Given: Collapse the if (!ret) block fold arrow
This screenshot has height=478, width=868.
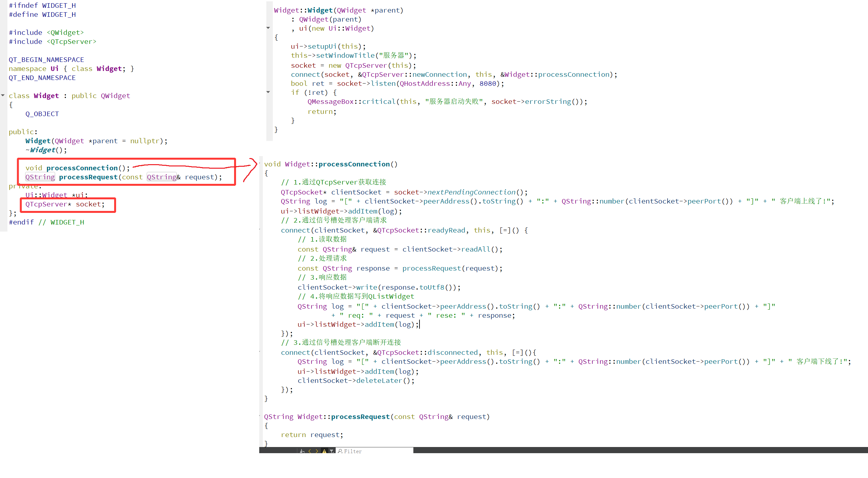Looking at the screenshot, I should 268,92.
